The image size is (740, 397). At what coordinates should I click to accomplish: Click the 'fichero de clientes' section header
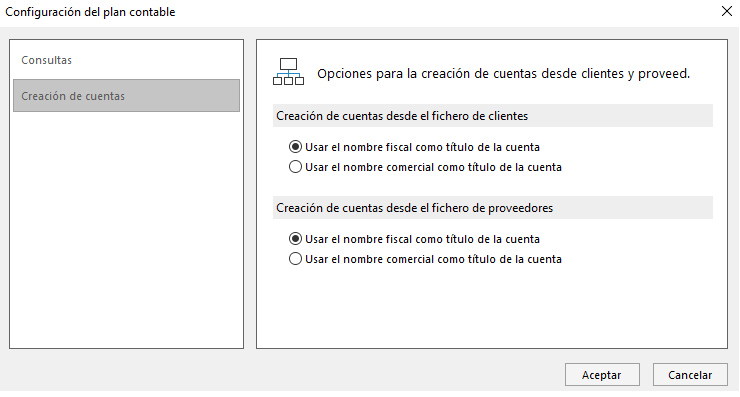[x=493, y=116]
